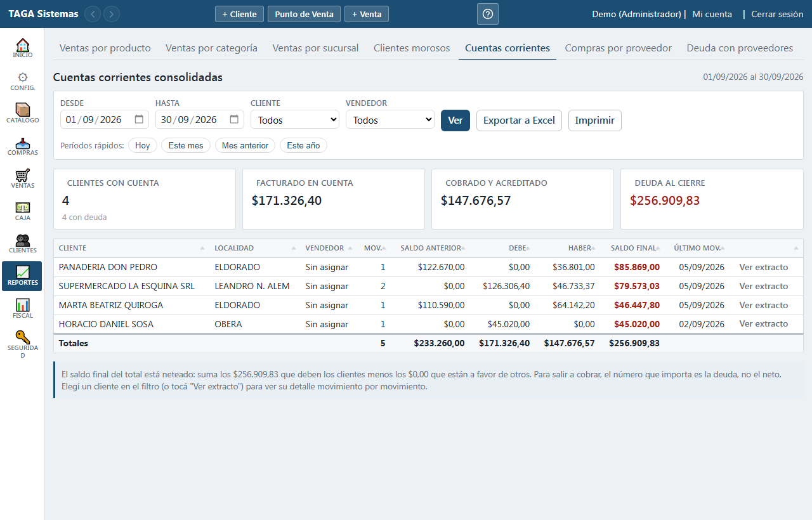Open the Inicio home icon
Screen dimensions: 812x520
pos(22,48)
